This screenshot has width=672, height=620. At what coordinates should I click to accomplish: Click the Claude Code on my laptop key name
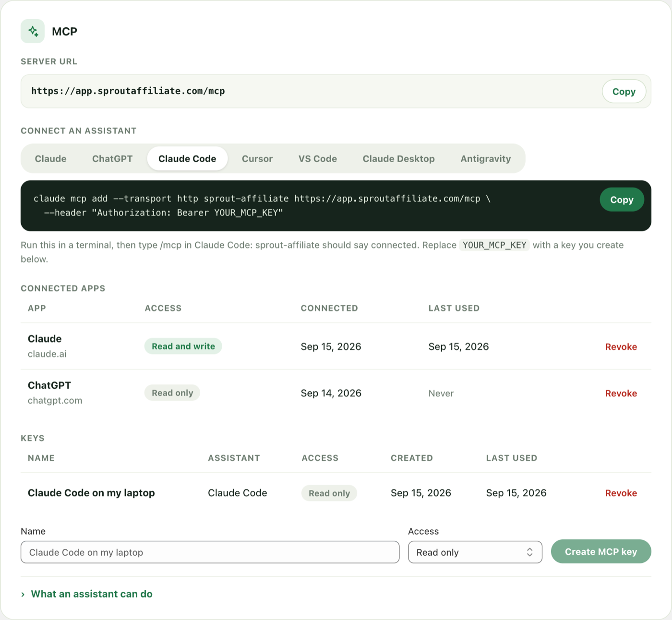(91, 493)
